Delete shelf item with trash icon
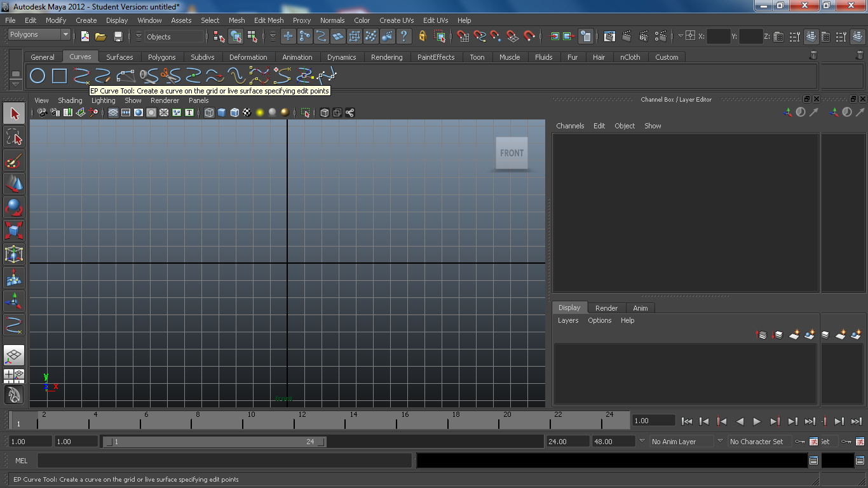 813,55
